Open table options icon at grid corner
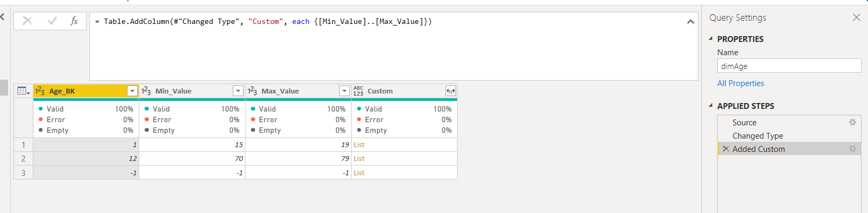Image resolution: width=868 pixels, height=213 pixels. 23,91
